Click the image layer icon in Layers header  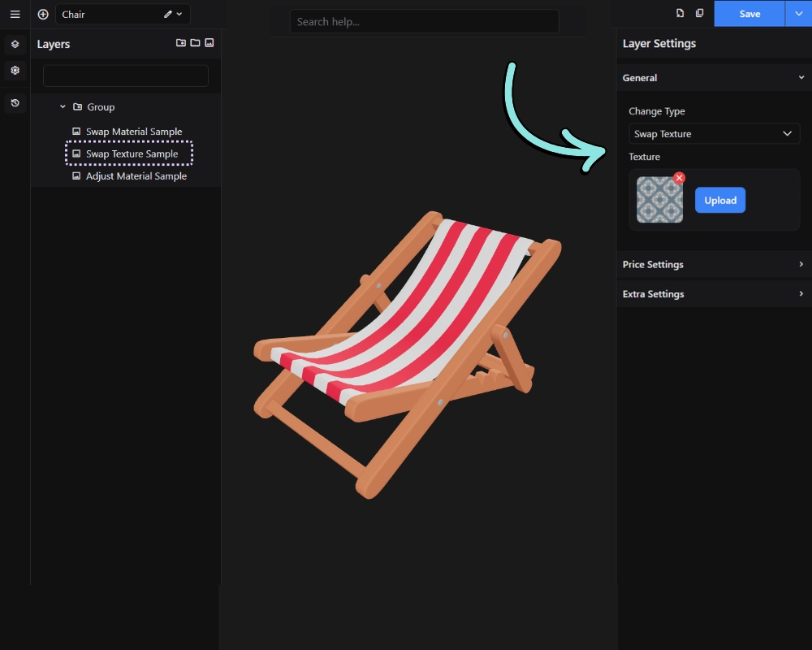point(209,43)
